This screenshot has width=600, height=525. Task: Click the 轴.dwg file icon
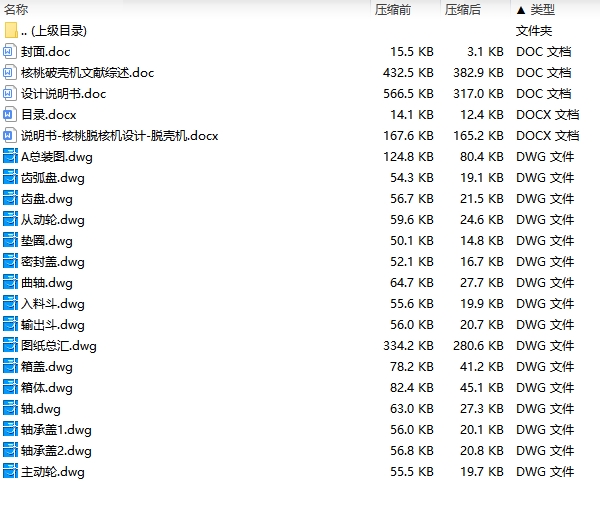(x=10, y=408)
